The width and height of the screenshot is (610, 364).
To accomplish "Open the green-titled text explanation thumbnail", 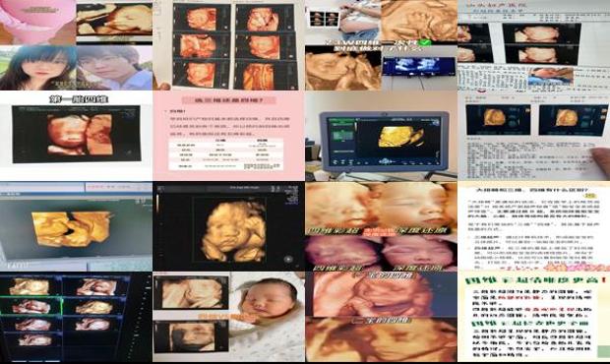I will click(533, 317).
